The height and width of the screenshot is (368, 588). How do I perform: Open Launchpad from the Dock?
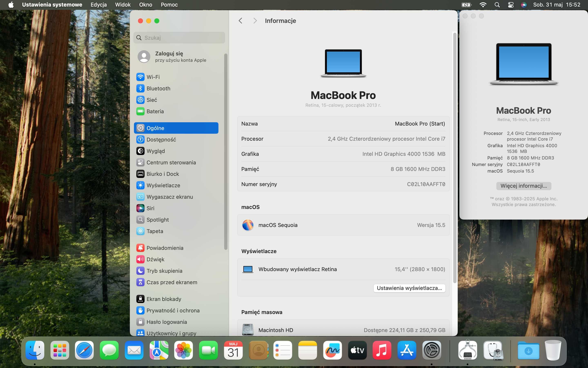(60, 350)
